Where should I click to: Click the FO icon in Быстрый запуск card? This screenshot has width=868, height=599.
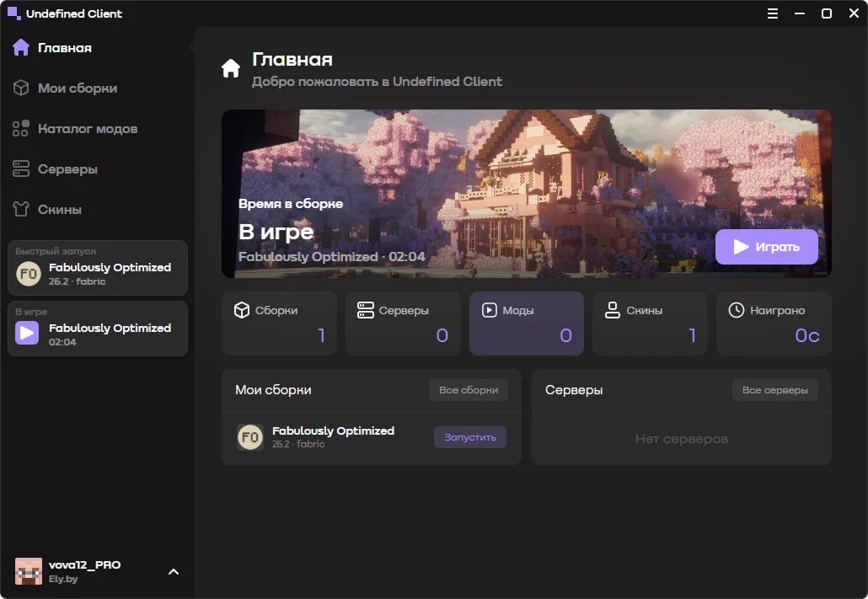point(29,274)
